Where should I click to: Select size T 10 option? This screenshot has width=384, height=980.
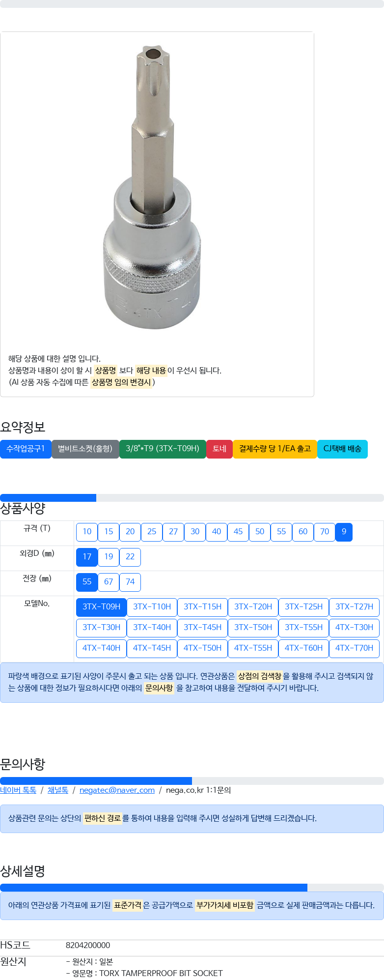tap(87, 532)
